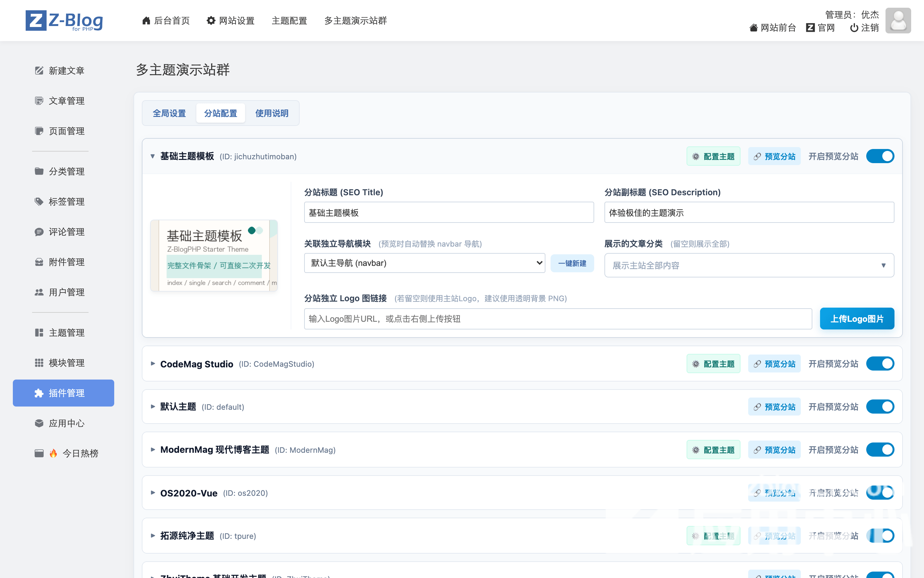
Task: Focus the Logo图片URL input field
Action: 558,319
